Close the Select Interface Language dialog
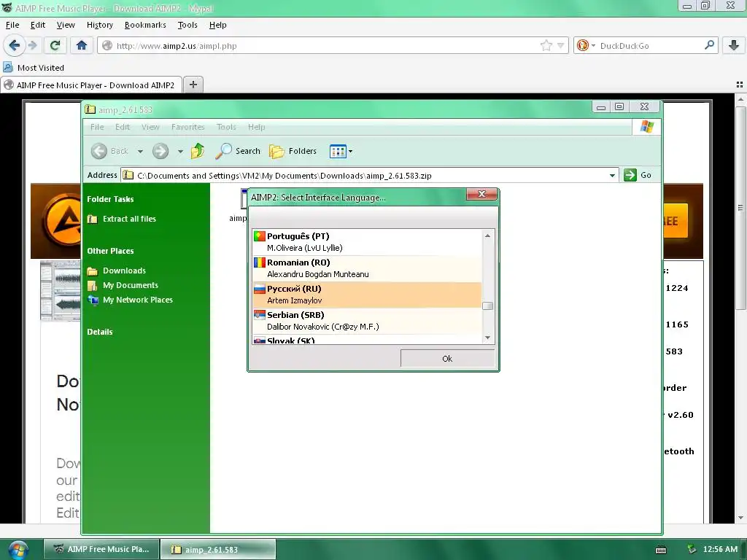Image resolution: width=747 pixels, height=560 pixels. point(481,194)
